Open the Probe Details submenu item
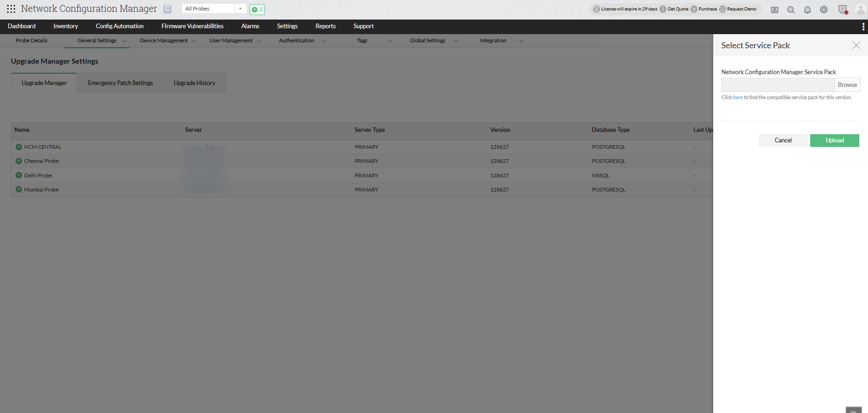868x413 pixels. pyautogui.click(x=31, y=40)
